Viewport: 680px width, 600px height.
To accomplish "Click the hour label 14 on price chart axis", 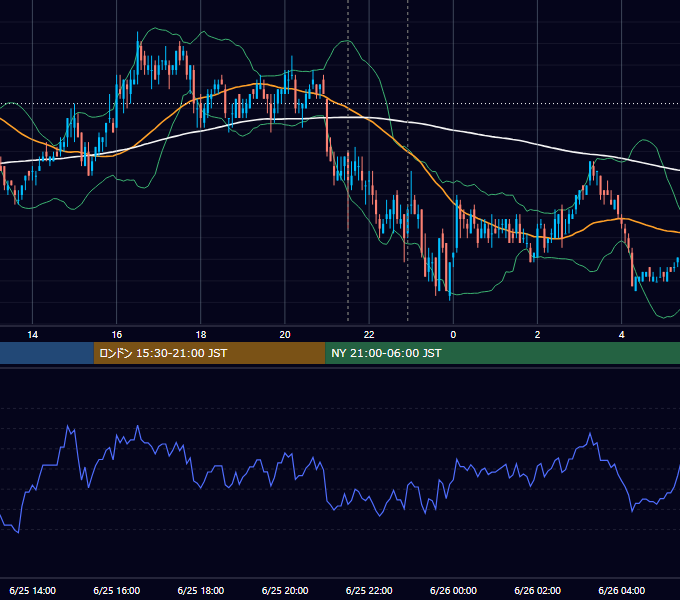I will click(x=33, y=335).
